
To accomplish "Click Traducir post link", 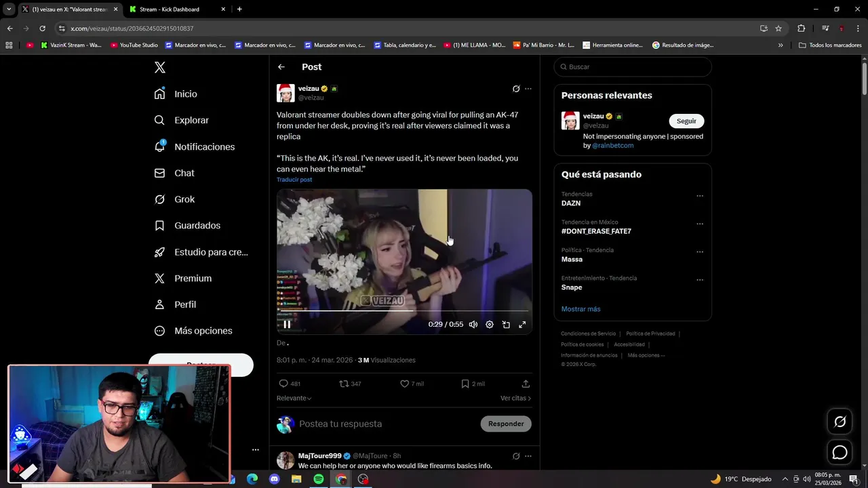I will pyautogui.click(x=294, y=180).
